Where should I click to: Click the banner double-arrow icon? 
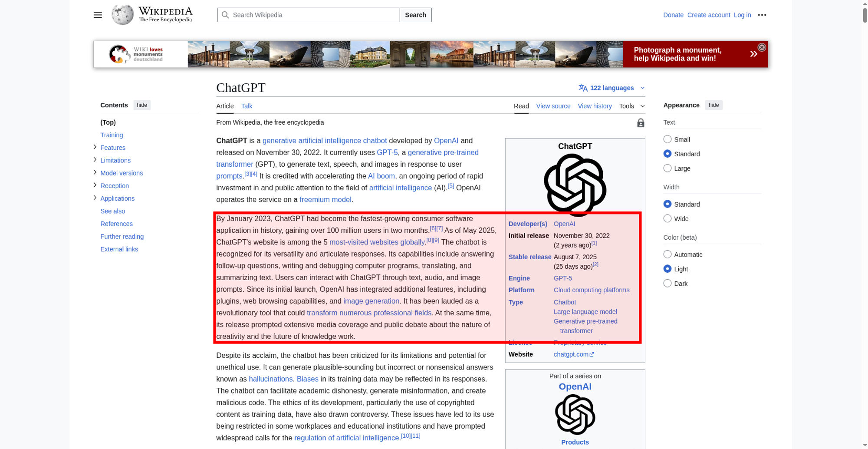(x=754, y=54)
